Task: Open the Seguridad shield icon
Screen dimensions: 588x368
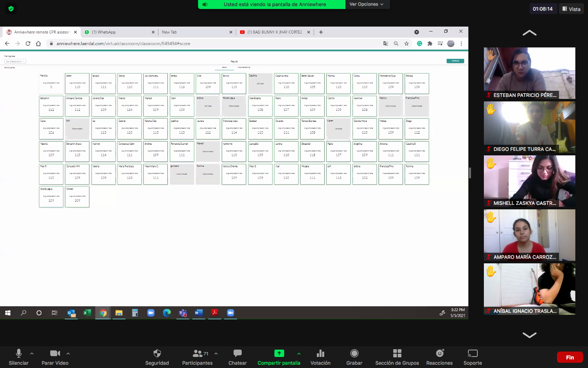Action: [157, 354]
